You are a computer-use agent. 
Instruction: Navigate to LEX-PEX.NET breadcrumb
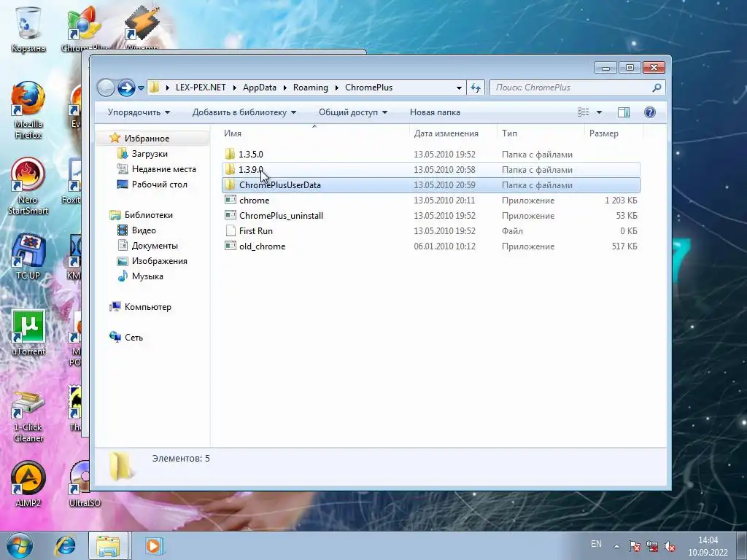[x=201, y=87]
